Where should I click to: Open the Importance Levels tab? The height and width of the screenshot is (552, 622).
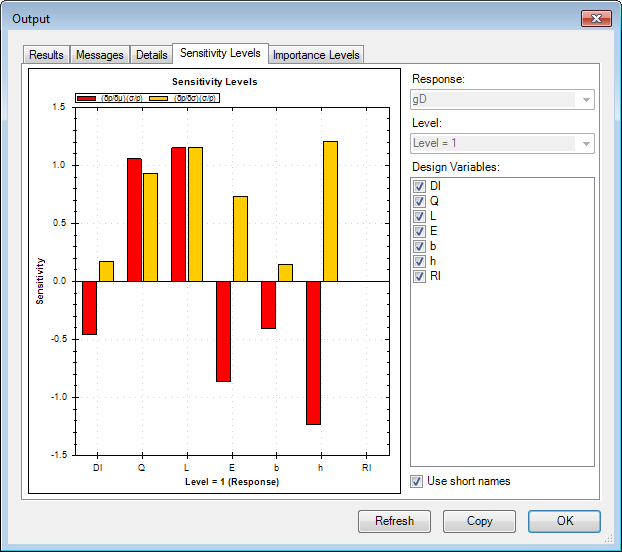point(316,55)
